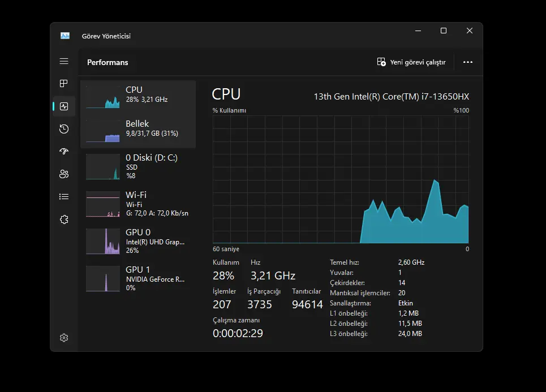Open the Details list icon

tap(64, 197)
